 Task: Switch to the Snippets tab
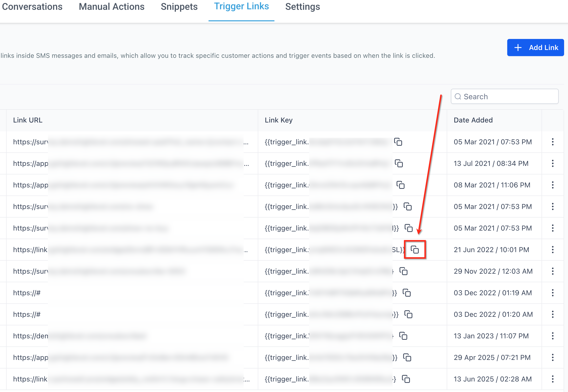coord(179,7)
